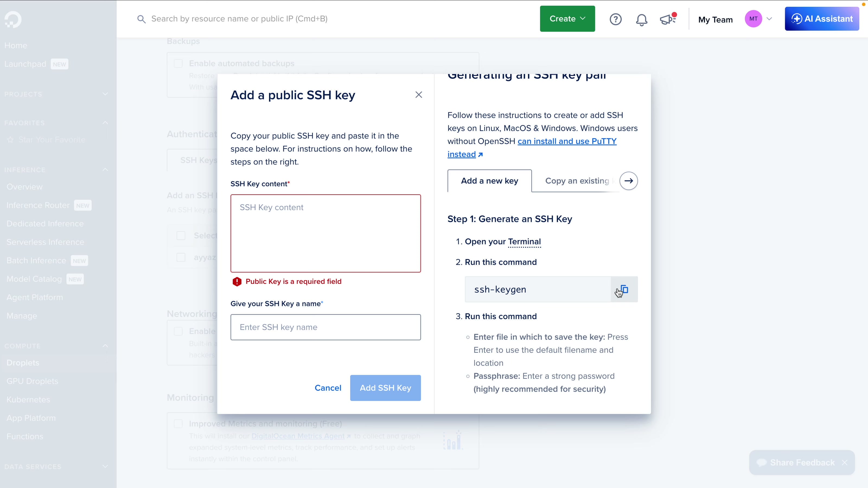Image resolution: width=868 pixels, height=488 pixels.
Task: Open the announcements megaphone icon
Action: pyautogui.click(x=668, y=19)
